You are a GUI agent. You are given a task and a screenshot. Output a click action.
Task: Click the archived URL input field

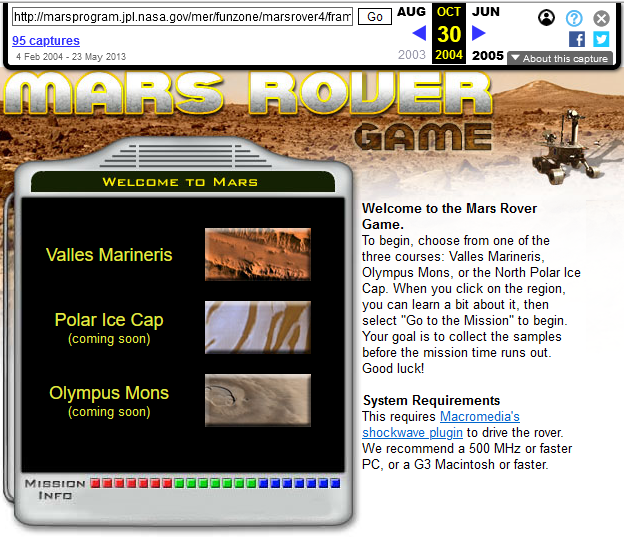tap(182, 17)
